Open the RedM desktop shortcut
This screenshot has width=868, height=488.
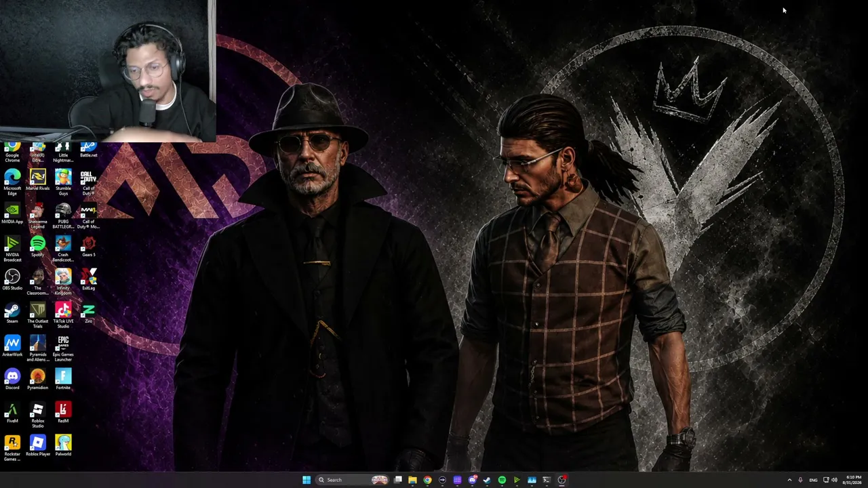pos(63,412)
